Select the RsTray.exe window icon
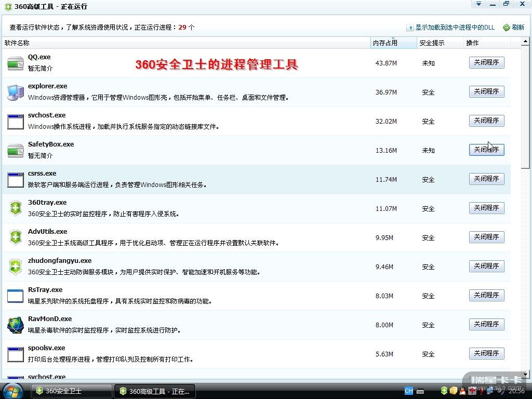Screen dimensions: 532x399 [x=16, y=296]
